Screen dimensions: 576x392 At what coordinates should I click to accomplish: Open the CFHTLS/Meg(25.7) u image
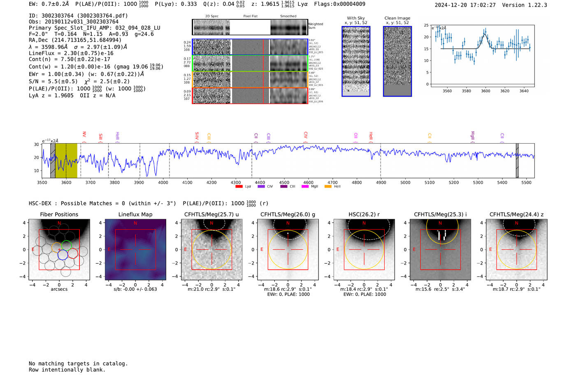[x=212, y=250]
